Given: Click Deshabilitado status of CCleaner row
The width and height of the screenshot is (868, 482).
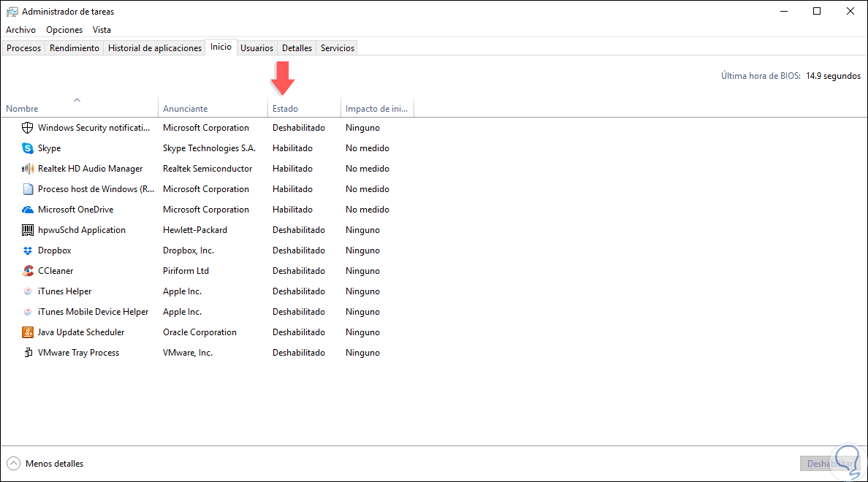Looking at the screenshot, I should (x=298, y=271).
